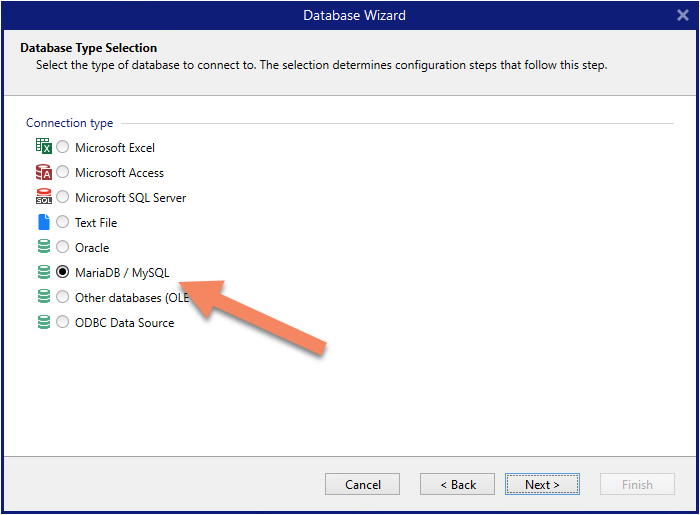Click the Microsoft SQL Server icon
This screenshot has height=515, width=700.
(x=43, y=197)
